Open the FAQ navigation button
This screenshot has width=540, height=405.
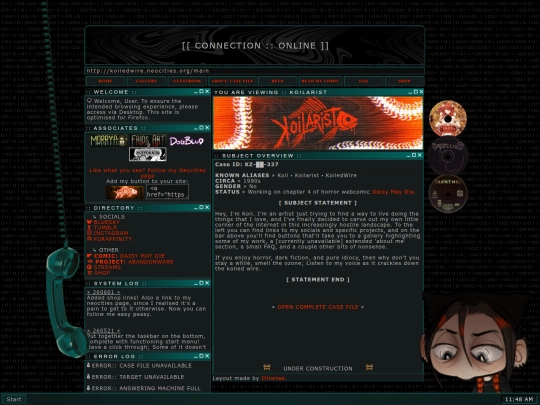coord(364,81)
